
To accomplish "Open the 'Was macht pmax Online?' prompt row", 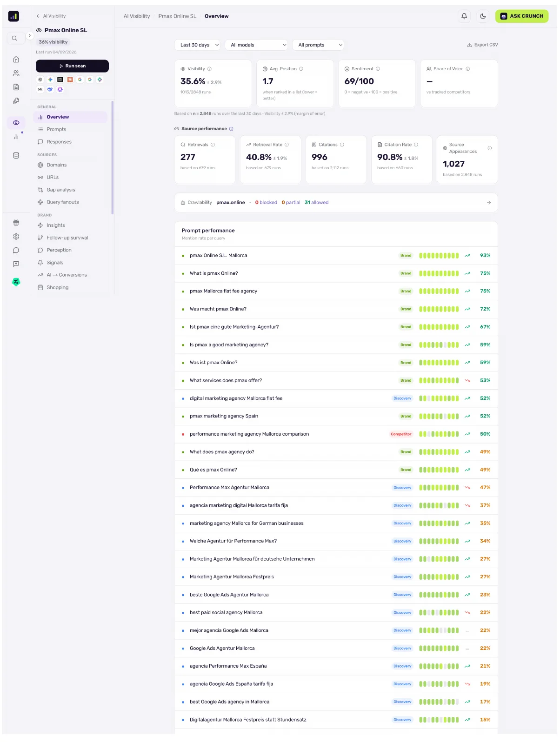I will [336, 309].
